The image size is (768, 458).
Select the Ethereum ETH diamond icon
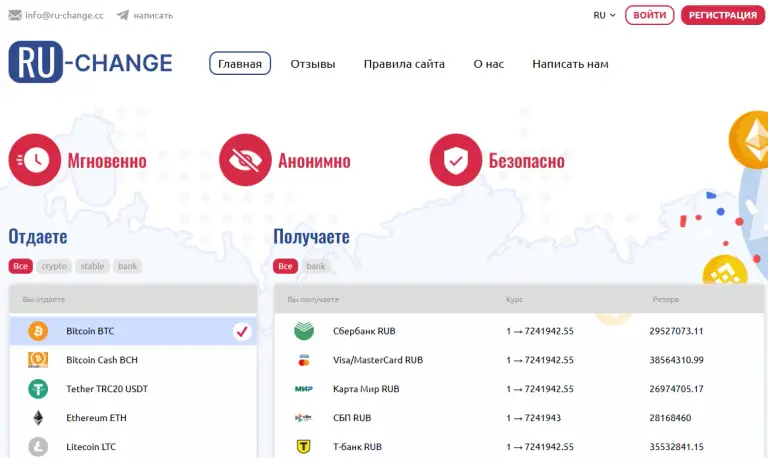pyautogui.click(x=38, y=418)
